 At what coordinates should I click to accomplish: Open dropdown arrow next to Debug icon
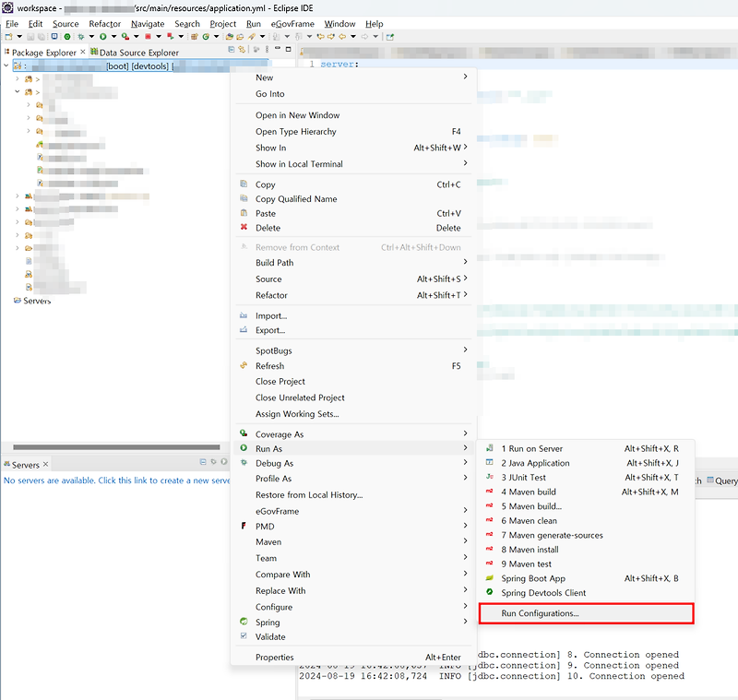[x=91, y=37]
